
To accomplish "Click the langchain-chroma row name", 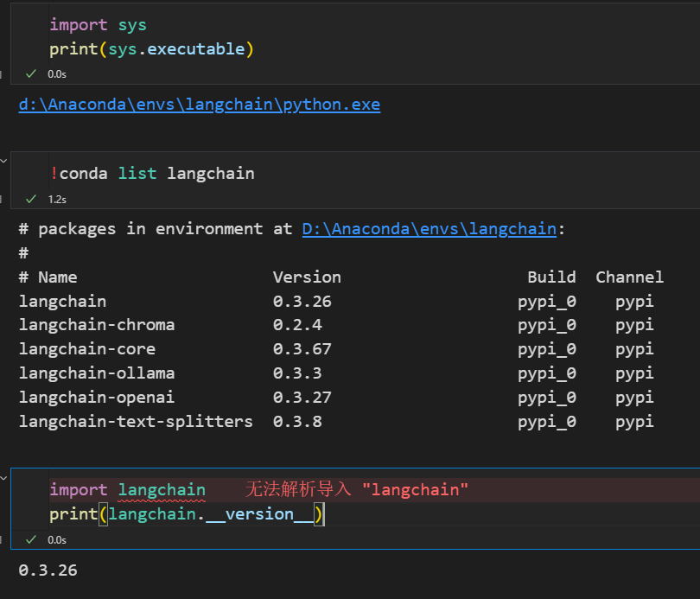I will pos(97,325).
